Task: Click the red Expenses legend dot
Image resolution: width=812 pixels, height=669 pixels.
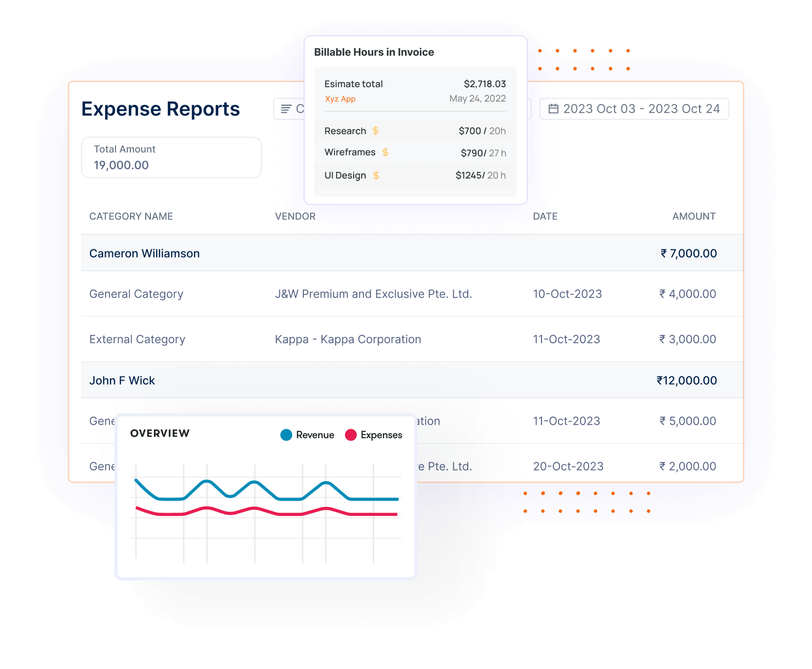Action: click(351, 435)
